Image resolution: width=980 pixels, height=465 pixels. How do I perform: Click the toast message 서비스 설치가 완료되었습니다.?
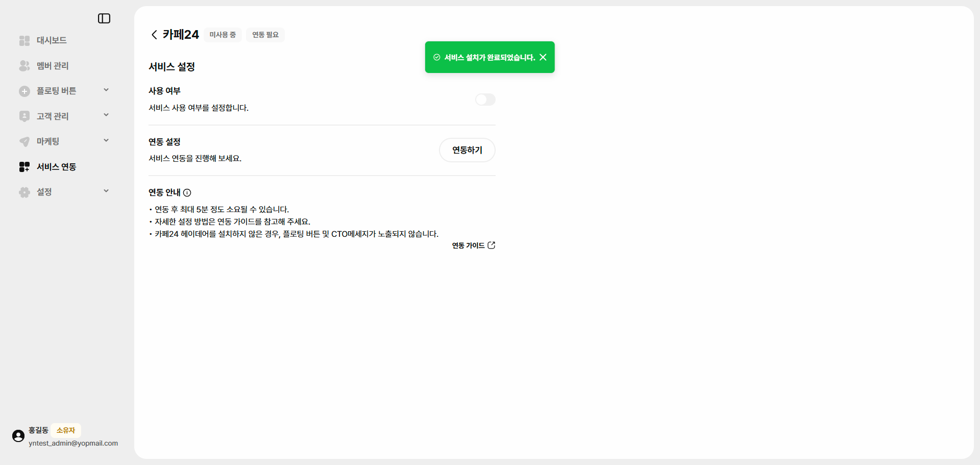(x=489, y=57)
